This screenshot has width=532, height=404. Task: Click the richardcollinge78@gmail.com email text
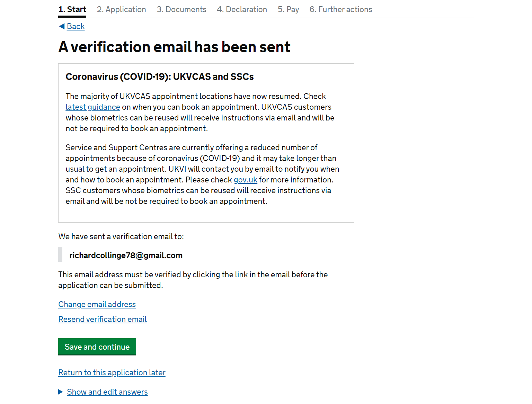[126, 255]
